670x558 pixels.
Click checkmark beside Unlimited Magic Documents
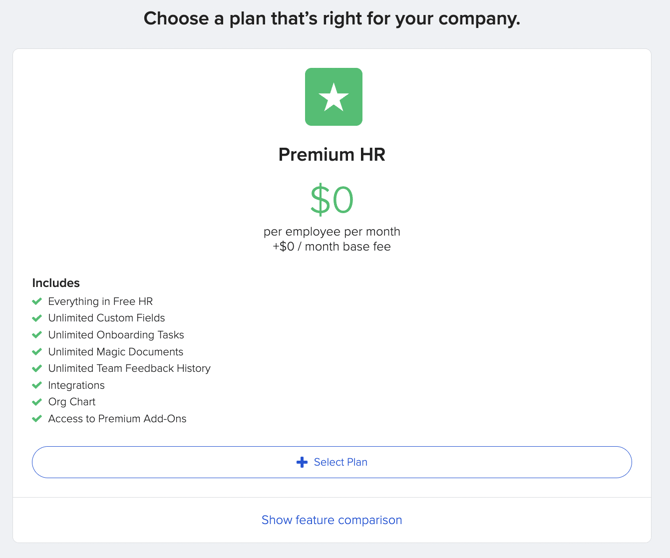pos(37,352)
